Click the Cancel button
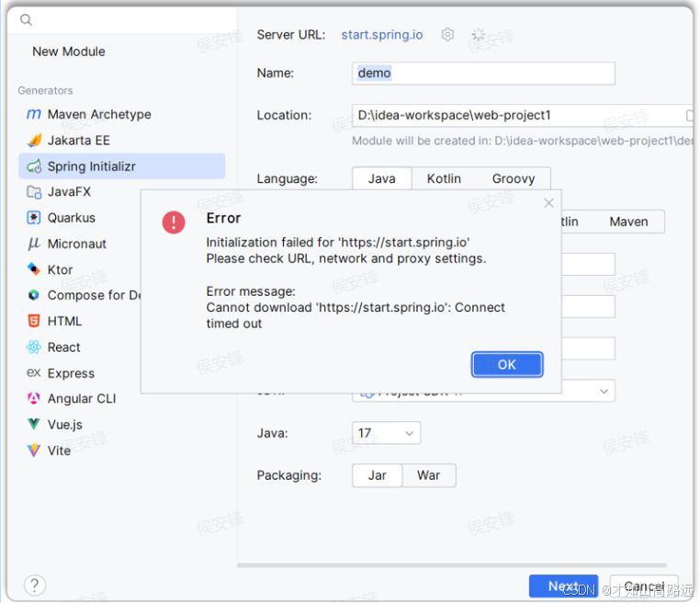 tap(644, 586)
